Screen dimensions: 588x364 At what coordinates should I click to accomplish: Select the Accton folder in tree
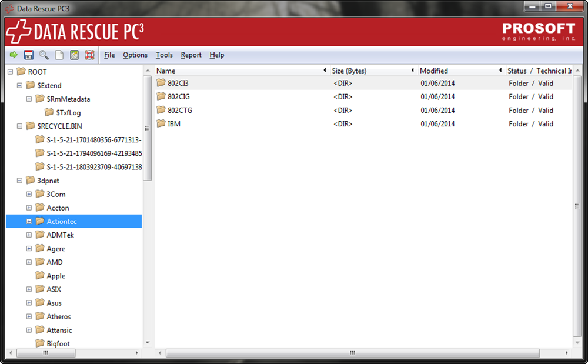52,208
